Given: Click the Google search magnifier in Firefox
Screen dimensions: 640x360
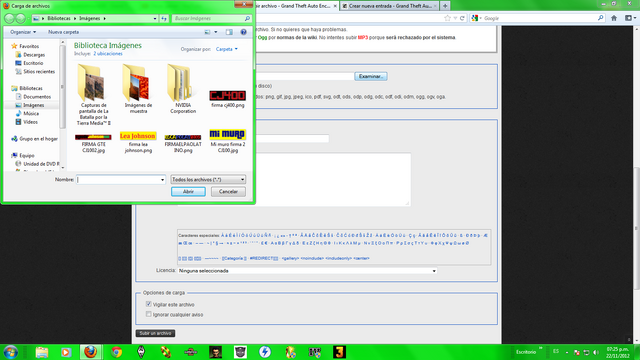Looking at the screenshot, I should point(600,18).
